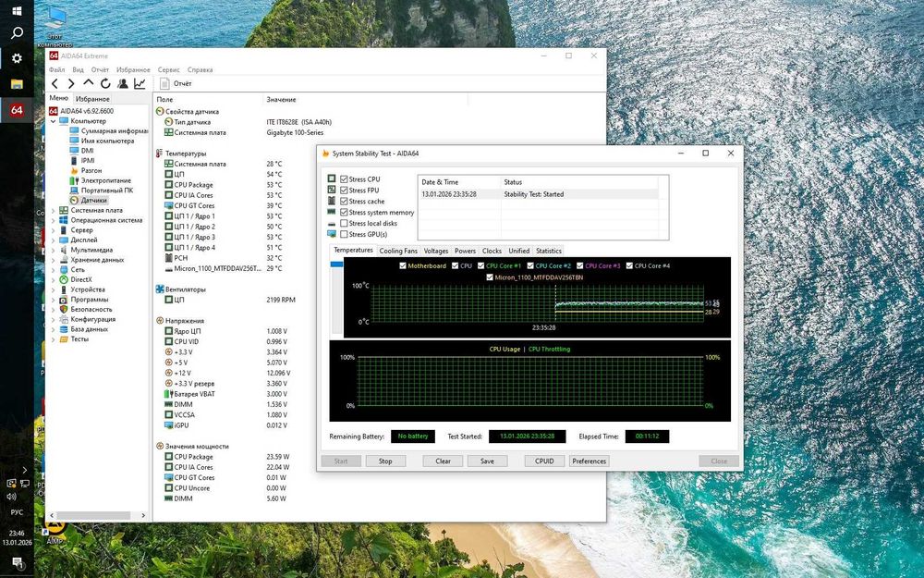
Task: Expand the Дисплей tree node
Action: coord(53,240)
